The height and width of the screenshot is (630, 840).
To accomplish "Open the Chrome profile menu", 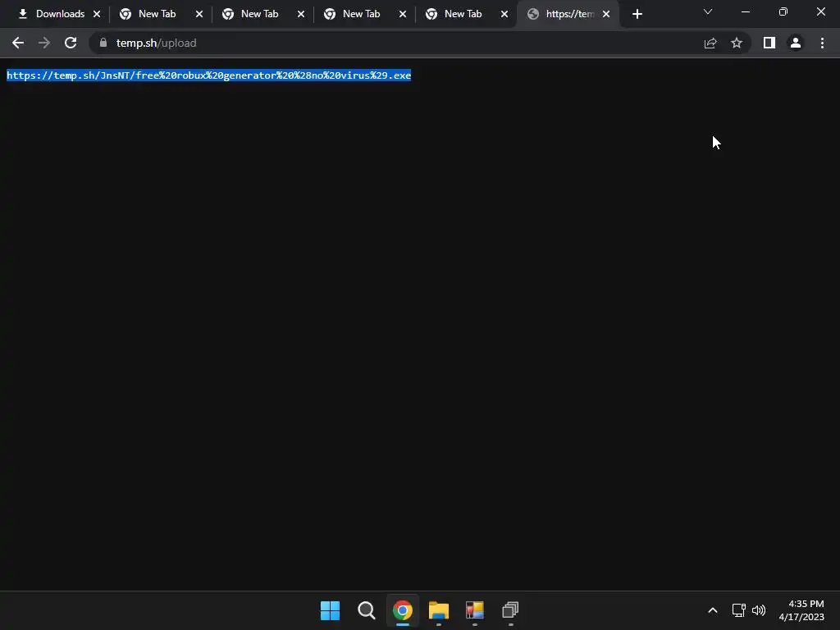I will [796, 43].
